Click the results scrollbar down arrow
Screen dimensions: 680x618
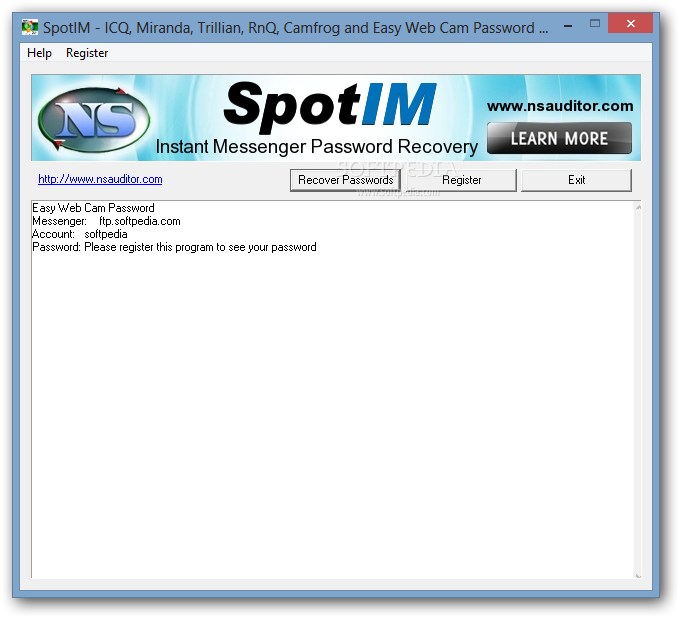coord(638,575)
